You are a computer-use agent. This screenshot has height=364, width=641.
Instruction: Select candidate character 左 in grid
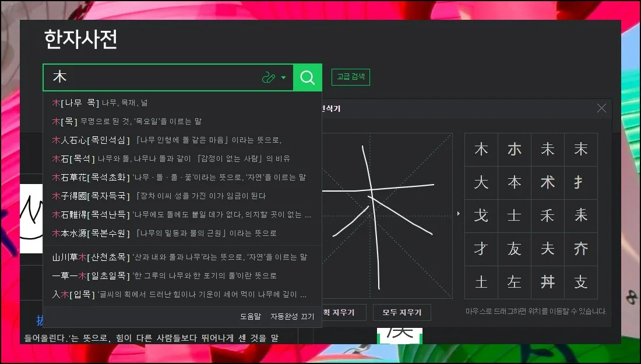(x=514, y=282)
